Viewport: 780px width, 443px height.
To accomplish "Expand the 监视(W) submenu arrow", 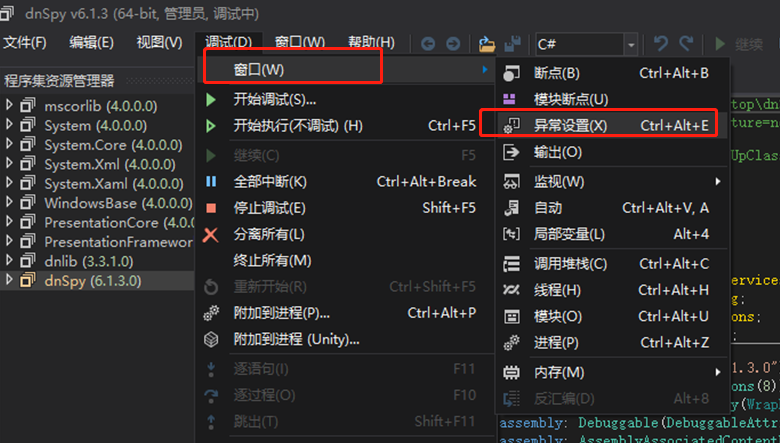I will tap(718, 182).
